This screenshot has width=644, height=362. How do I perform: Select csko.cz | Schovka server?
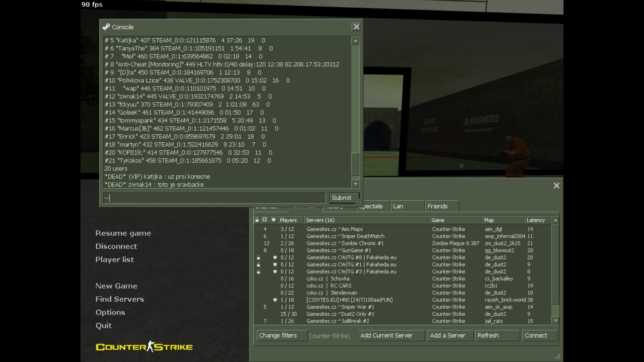tap(402, 279)
